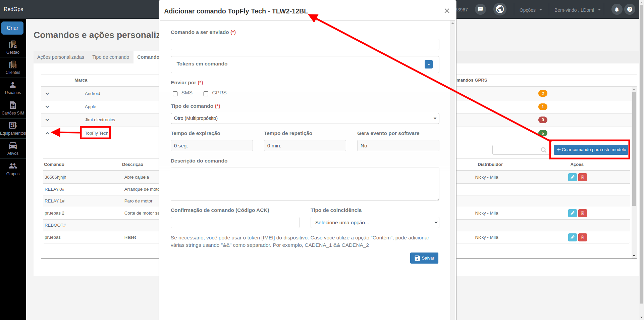
Task: Check the GPRS checkbox
Action: point(206,94)
